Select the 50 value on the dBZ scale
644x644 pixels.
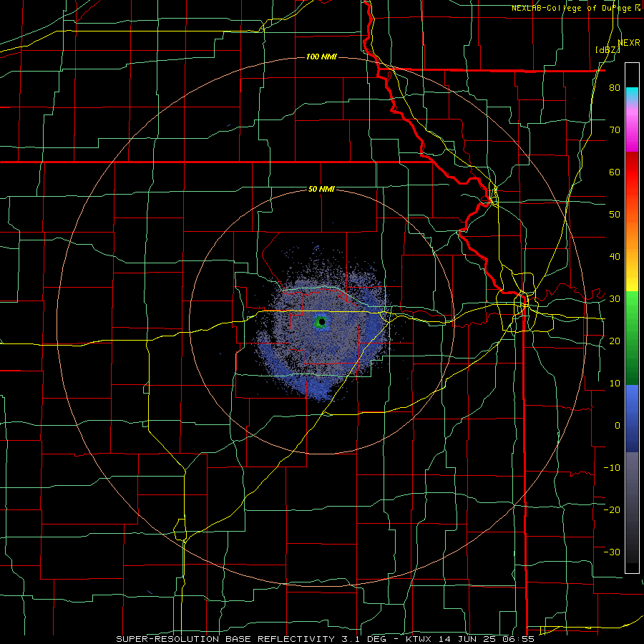pos(615,215)
